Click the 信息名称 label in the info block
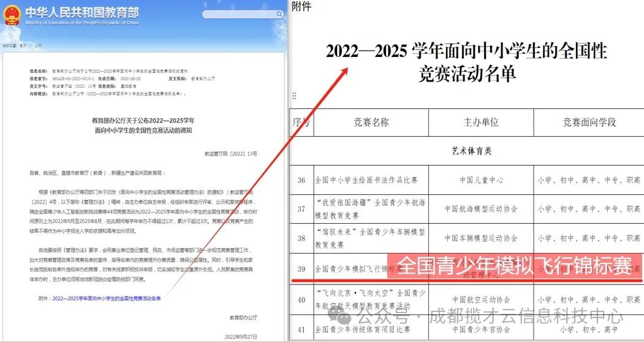The width and height of the screenshot is (644, 342). [38, 71]
